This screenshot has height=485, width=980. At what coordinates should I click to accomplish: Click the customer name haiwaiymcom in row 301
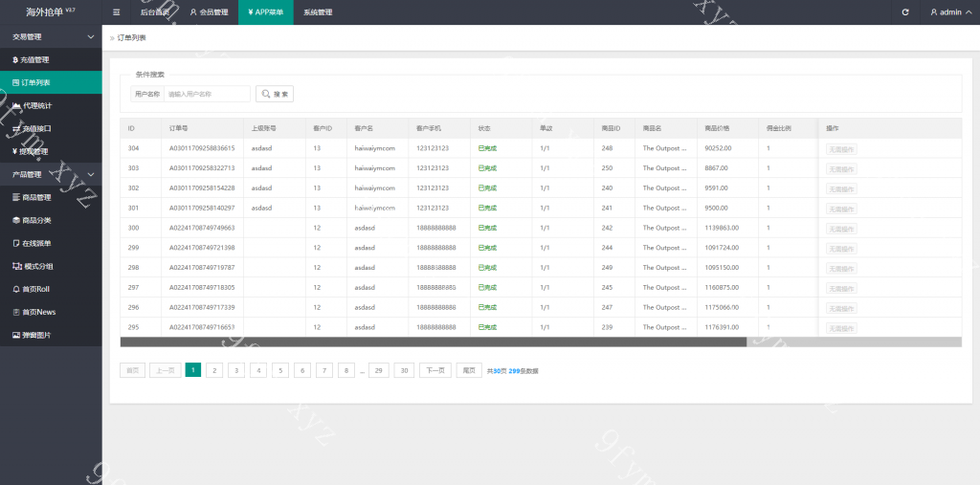click(x=375, y=209)
